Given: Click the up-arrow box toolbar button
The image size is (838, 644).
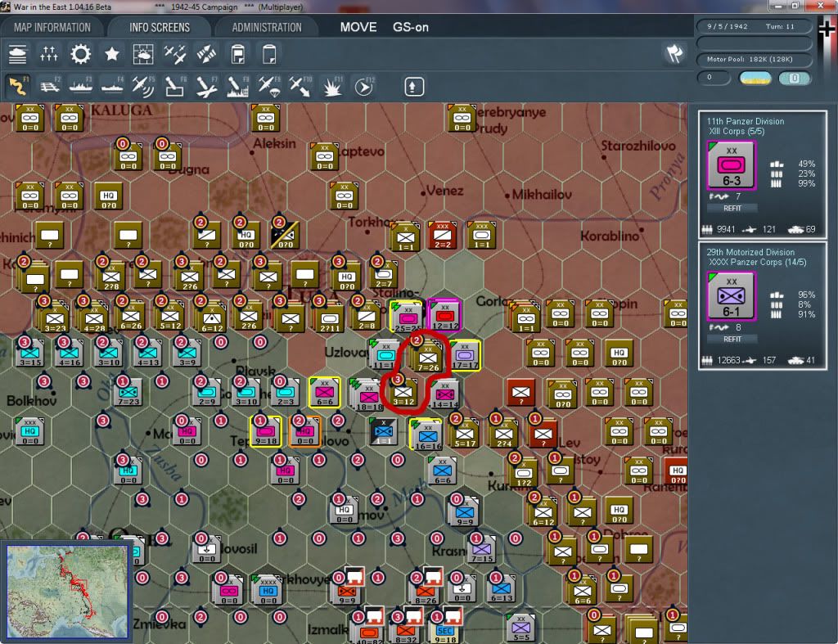Looking at the screenshot, I should click(413, 87).
